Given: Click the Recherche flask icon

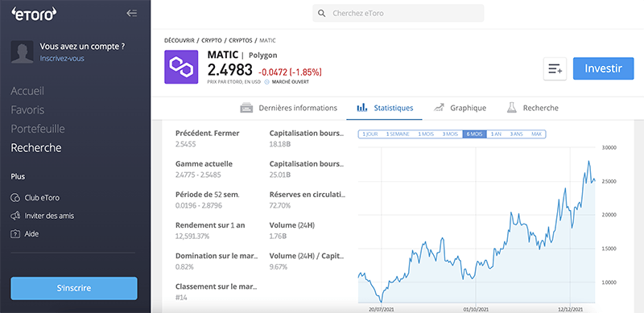Looking at the screenshot, I should point(511,108).
